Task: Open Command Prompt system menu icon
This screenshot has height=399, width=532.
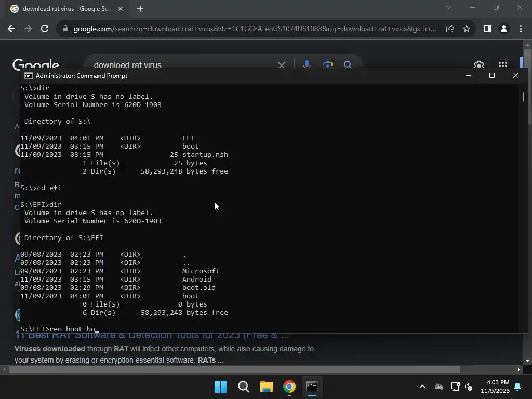Action: (x=29, y=76)
